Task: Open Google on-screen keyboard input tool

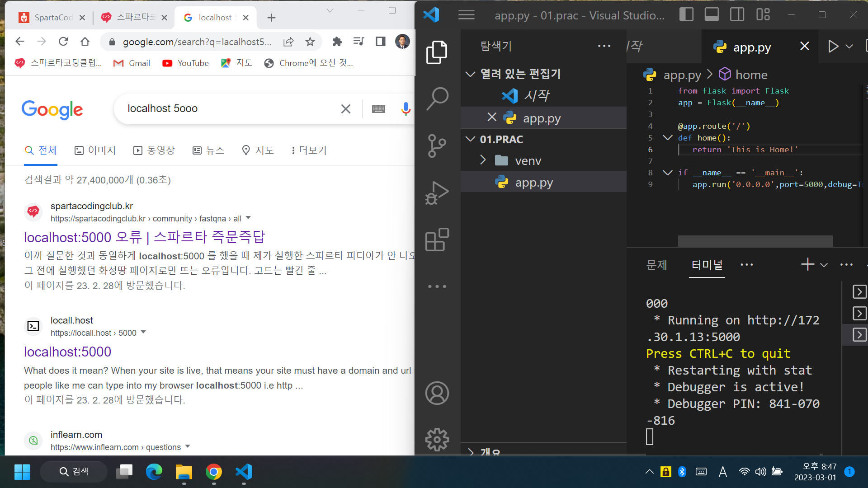Action: pos(378,109)
